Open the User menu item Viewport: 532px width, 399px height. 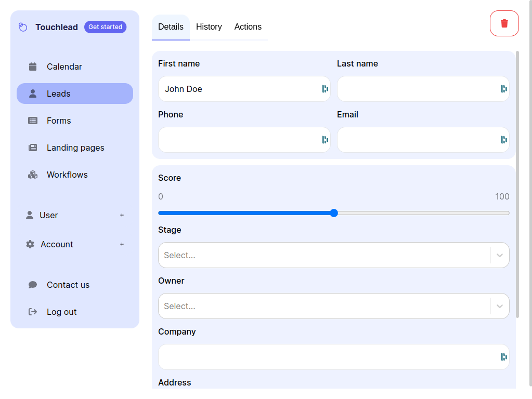point(75,215)
